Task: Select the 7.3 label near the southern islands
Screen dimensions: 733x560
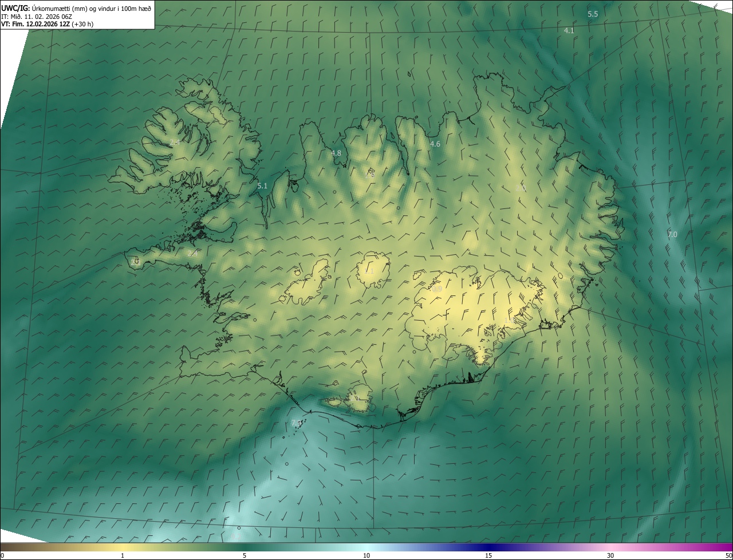Action: coord(296,423)
